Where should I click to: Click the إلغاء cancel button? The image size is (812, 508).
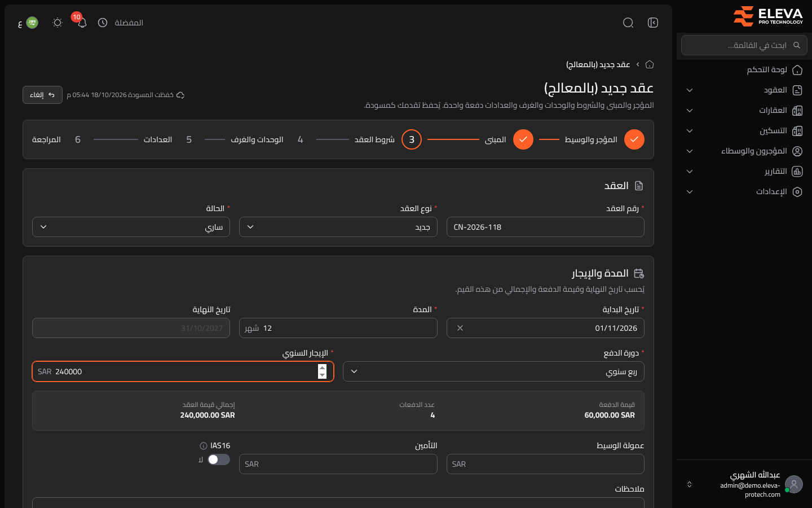tap(42, 95)
